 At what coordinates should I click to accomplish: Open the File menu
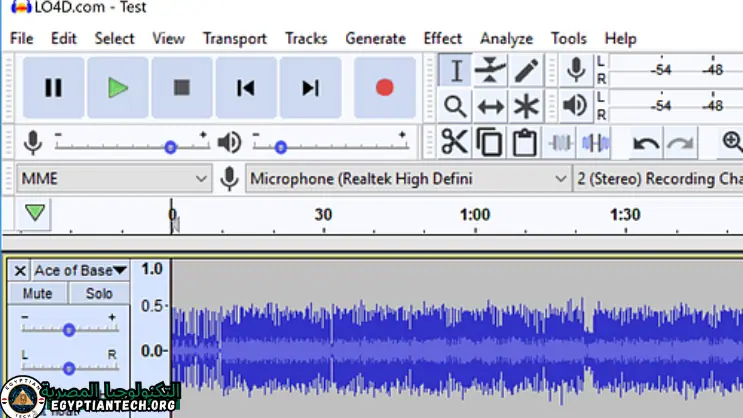click(x=22, y=38)
